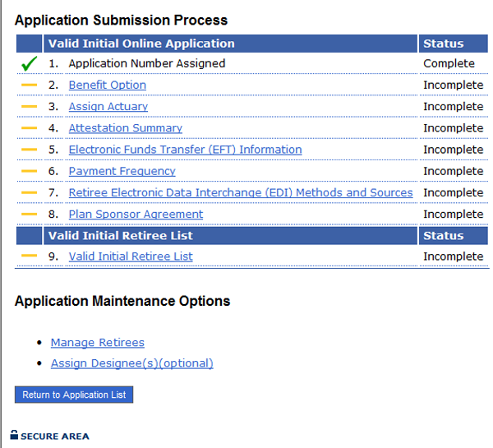Click the yellow dash icon beside Assign Actuary
493x448 pixels.
[29, 107]
